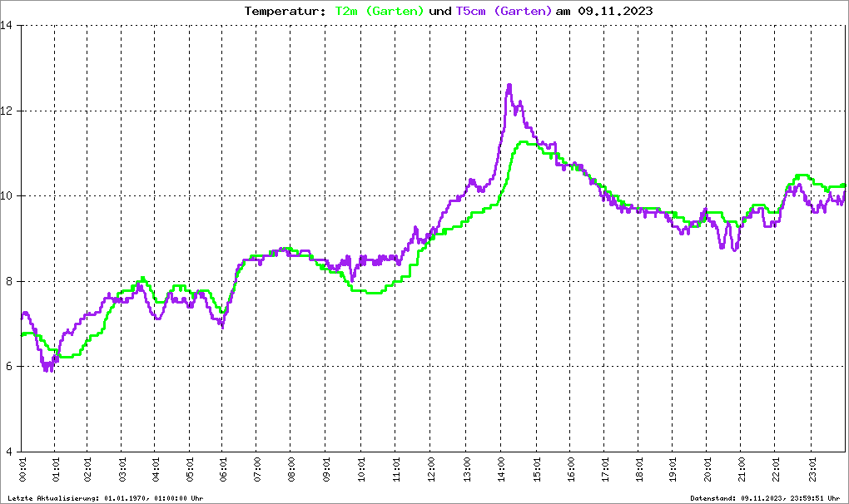
Task: Click the y-axis label 6
Action: 9,366
